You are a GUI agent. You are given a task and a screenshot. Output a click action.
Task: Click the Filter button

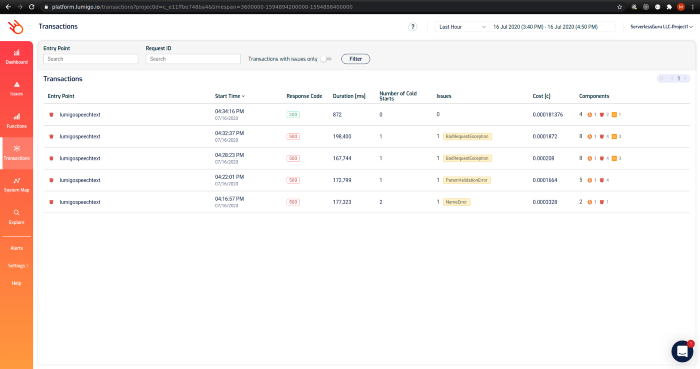pos(355,59)
